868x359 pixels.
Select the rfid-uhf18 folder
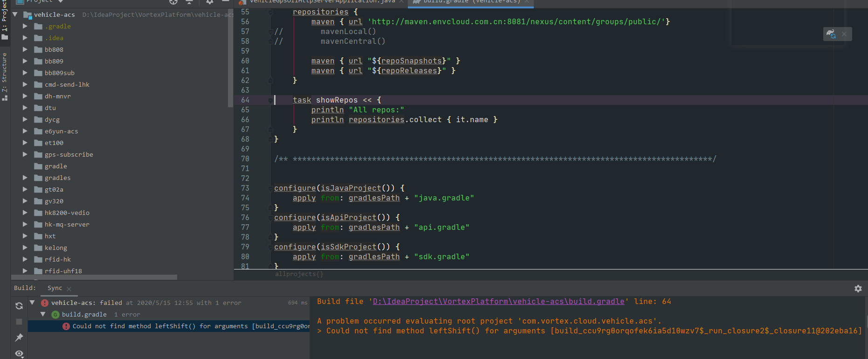point(63,271)
